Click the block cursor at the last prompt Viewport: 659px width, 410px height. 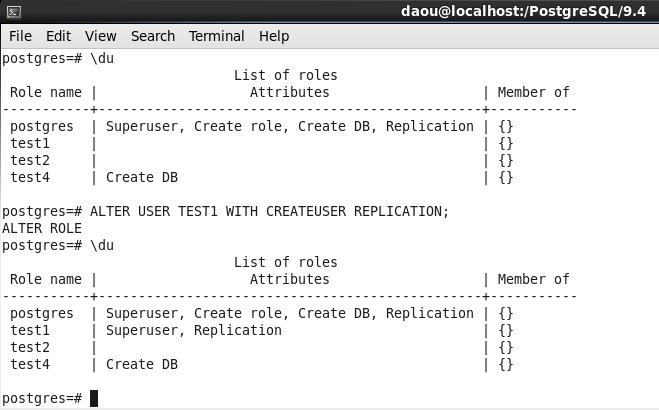(94, 398)
